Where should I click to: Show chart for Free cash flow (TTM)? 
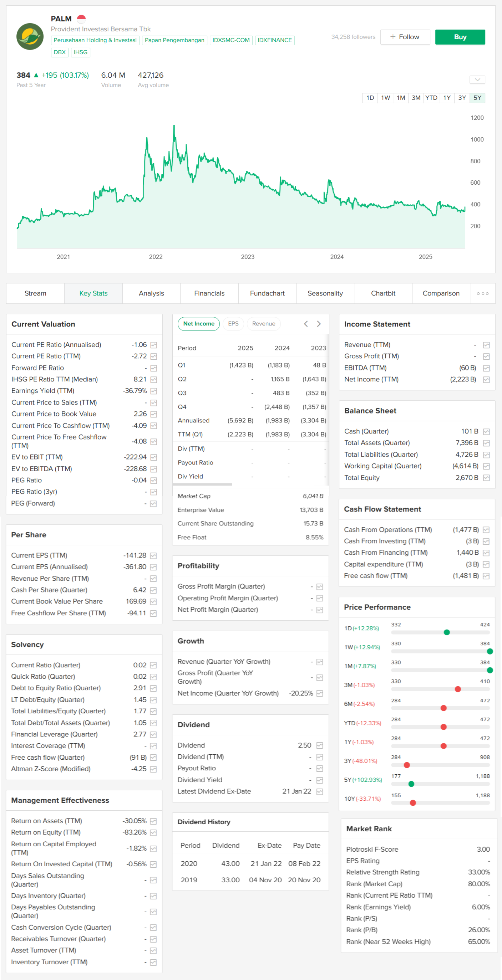(x=486, y=576)
